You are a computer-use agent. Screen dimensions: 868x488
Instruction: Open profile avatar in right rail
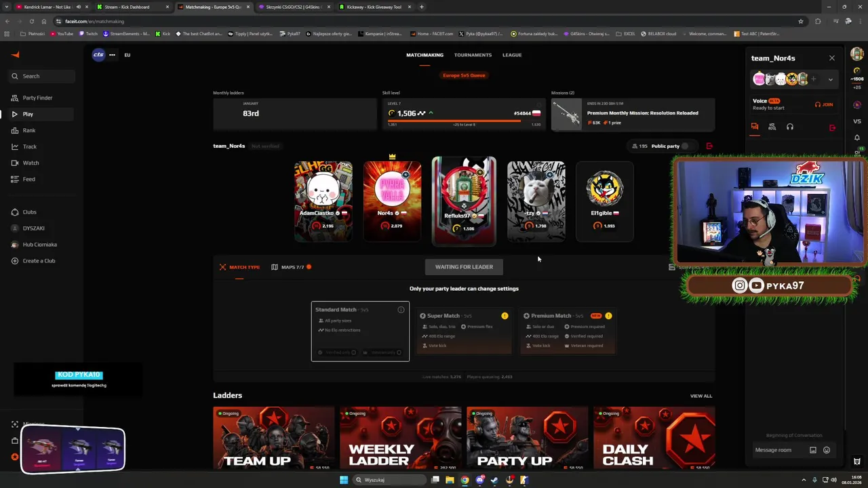[x=857, y=54]
